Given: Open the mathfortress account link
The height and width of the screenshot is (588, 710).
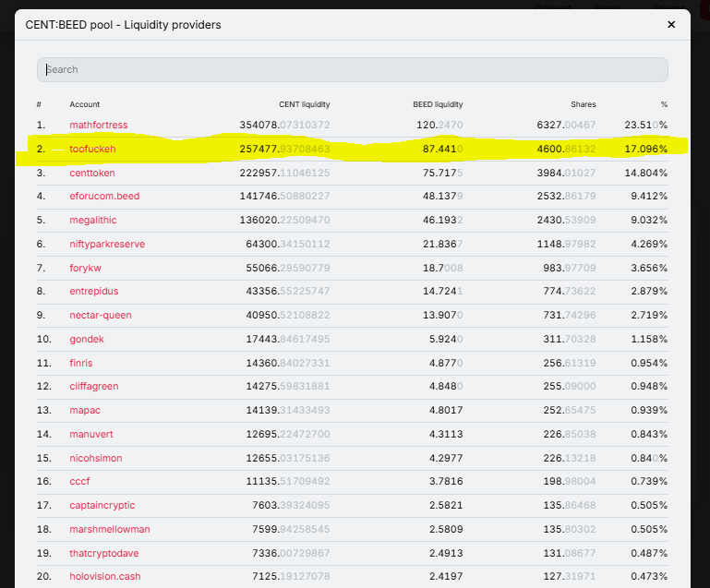Looking at the screenshot, I should (99, 125).
